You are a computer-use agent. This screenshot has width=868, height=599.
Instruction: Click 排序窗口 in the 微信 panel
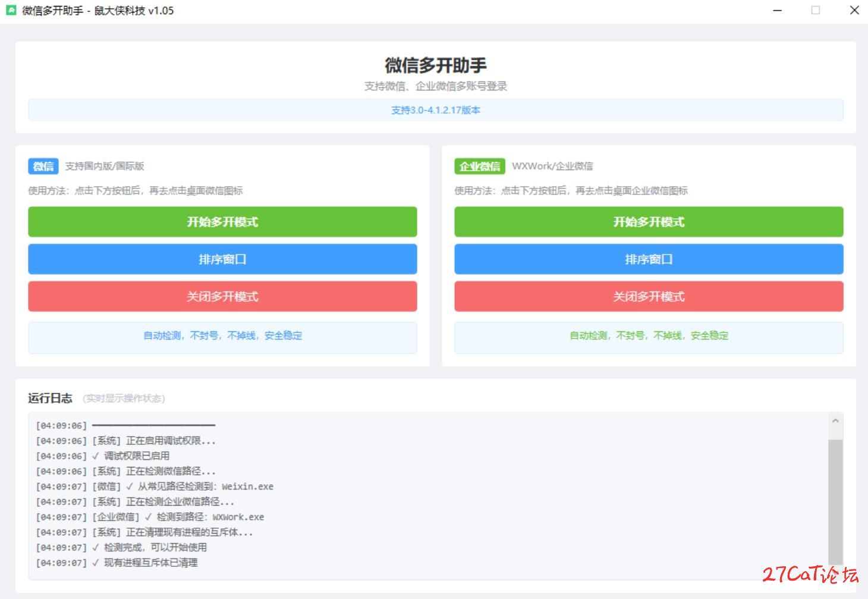(x=222, y=259)
